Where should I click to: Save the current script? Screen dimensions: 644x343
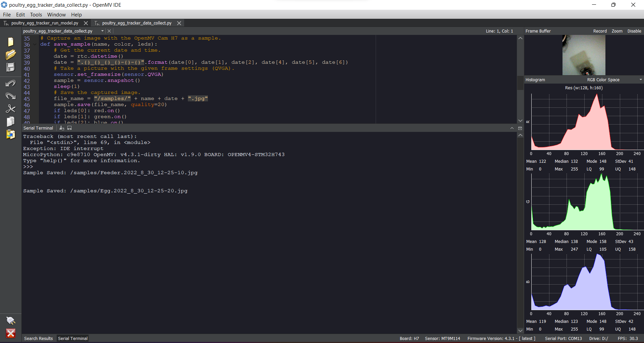[11, 67]
